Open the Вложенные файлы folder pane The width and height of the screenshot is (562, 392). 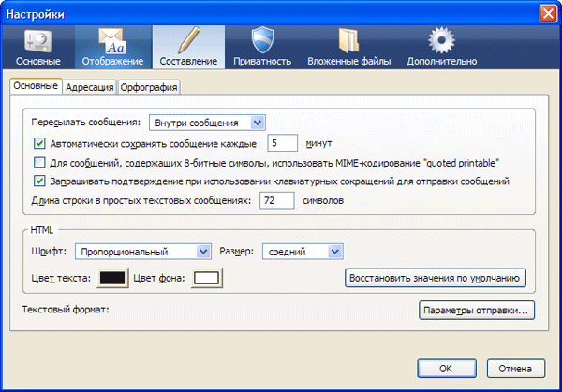(x=348, y=48)
